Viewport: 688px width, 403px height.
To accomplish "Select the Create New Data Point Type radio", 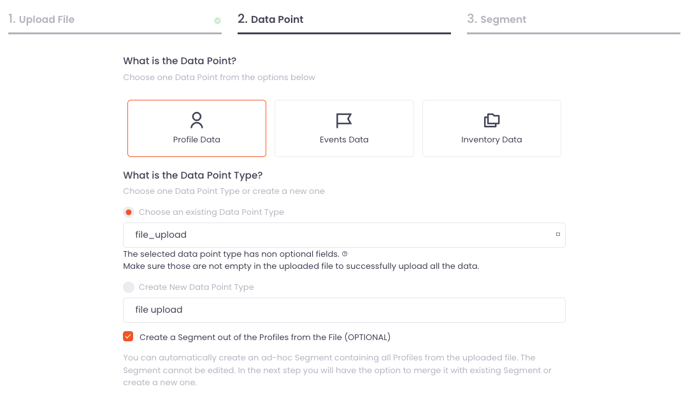I will (129, 287).
